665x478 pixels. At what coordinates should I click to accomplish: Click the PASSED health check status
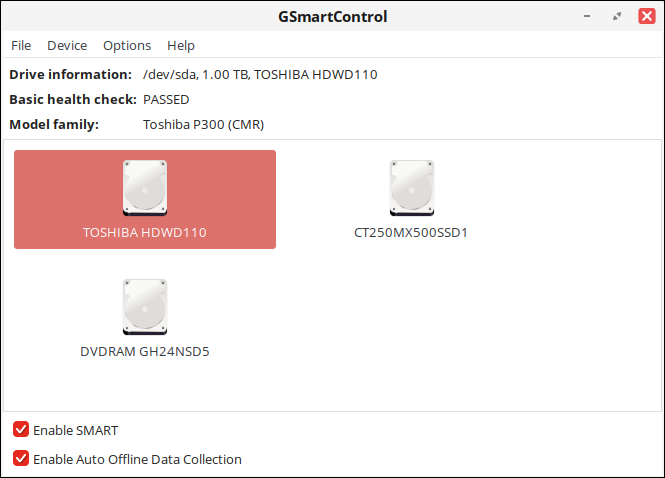(166, 99)
